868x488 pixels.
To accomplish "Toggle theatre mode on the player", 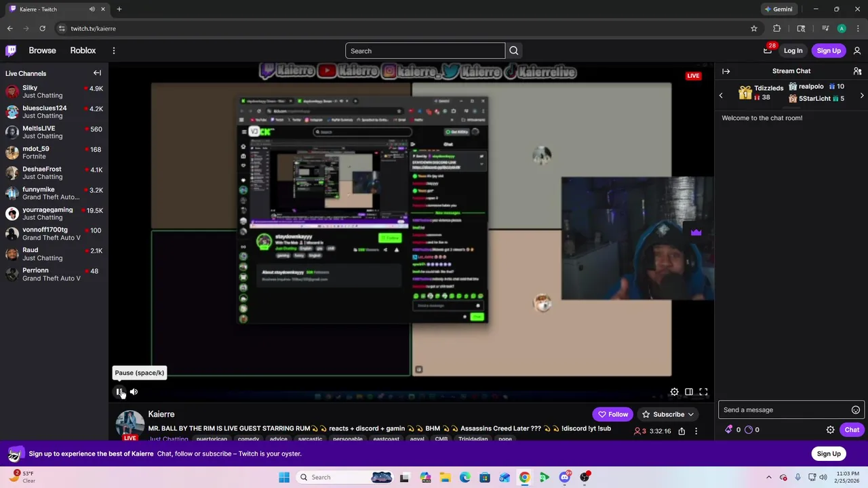I will pos(689,392).
